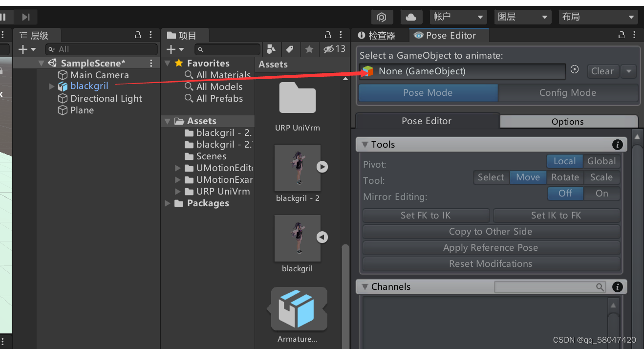Set Pivot mode to Global
The image size is (644, 349).
point(601,161)
